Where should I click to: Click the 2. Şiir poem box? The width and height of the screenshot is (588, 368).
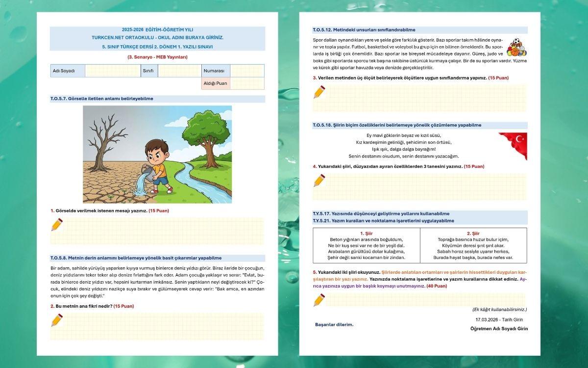click(473, 245)
